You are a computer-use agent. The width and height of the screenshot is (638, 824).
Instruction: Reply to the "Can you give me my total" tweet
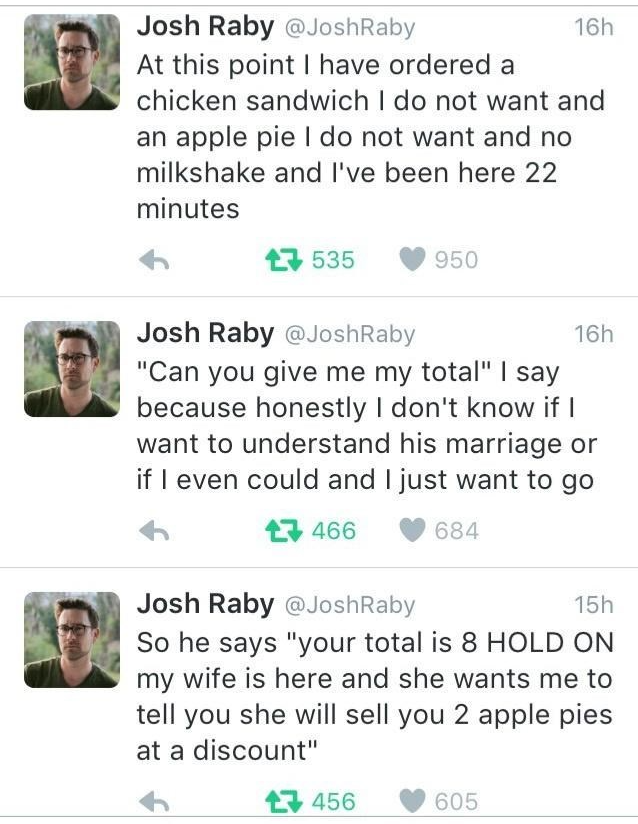(x=154, y=530)
